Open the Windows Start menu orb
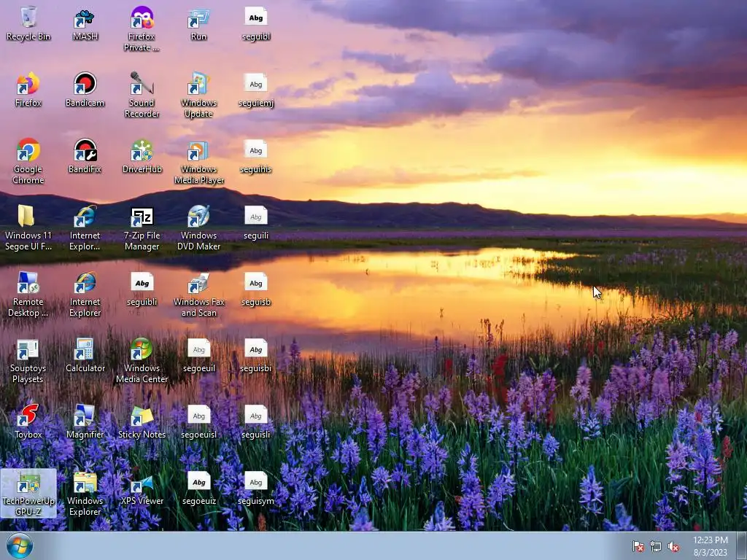Screen dimensions: 747x560 coord(20,545)
